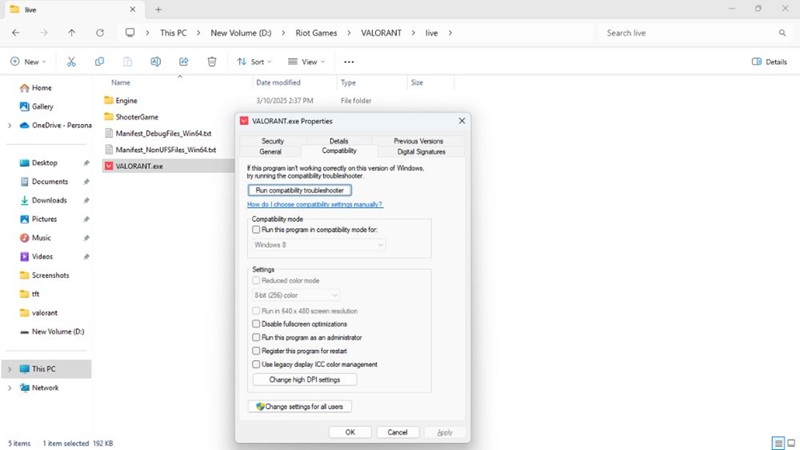Switch to the Digital Signatures tab

(x=421, y=152)
